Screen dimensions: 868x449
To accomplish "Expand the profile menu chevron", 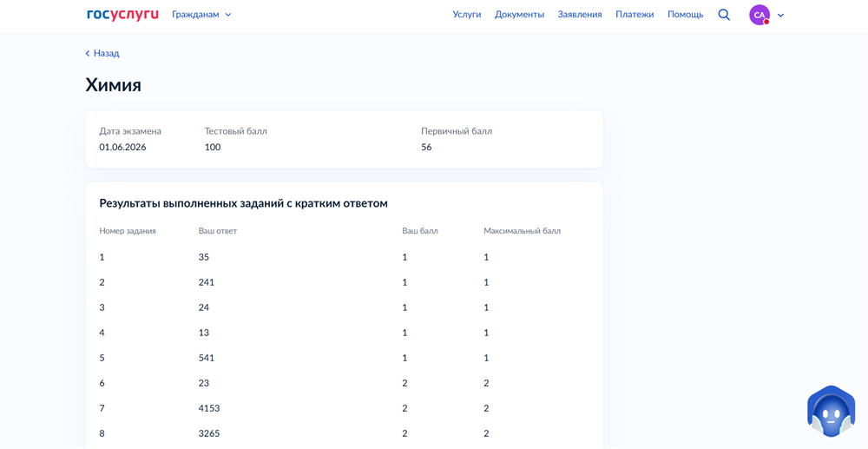I will point(781,16).
